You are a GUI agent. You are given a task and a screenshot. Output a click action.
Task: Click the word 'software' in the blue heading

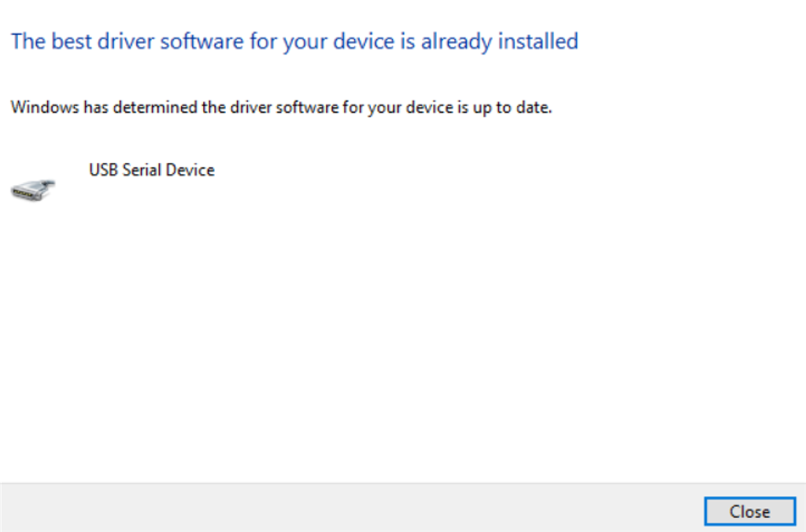(202, 41)
